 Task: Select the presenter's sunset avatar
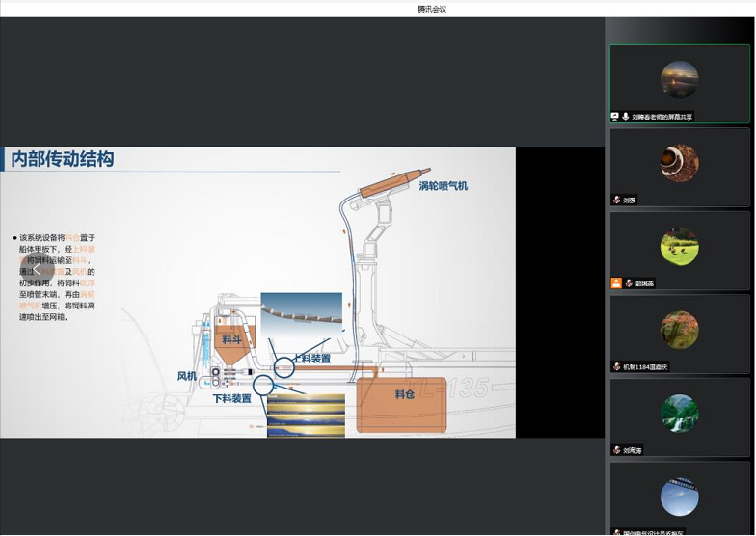click(679, 80)
